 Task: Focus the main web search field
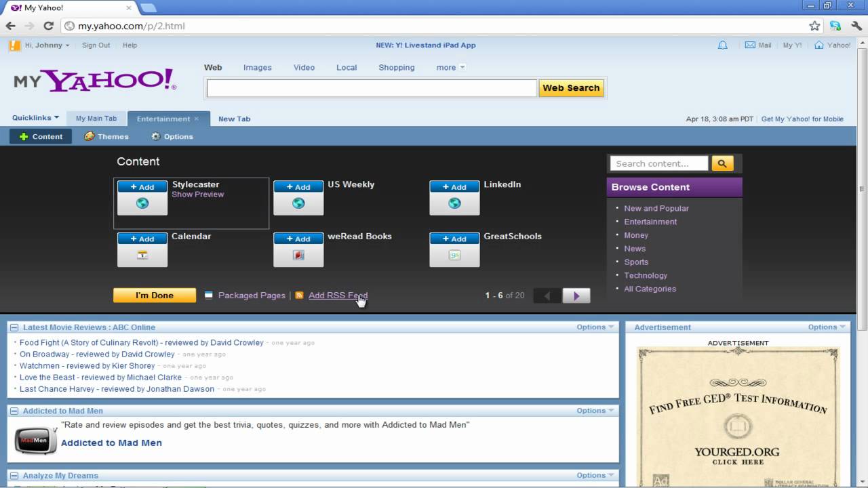[x=372, y=88]
